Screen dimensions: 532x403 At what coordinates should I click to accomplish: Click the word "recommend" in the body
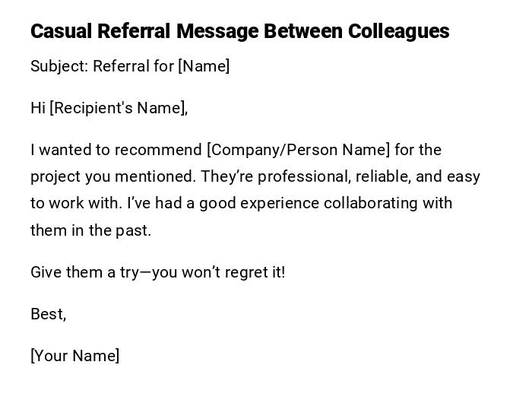point(166,150)
